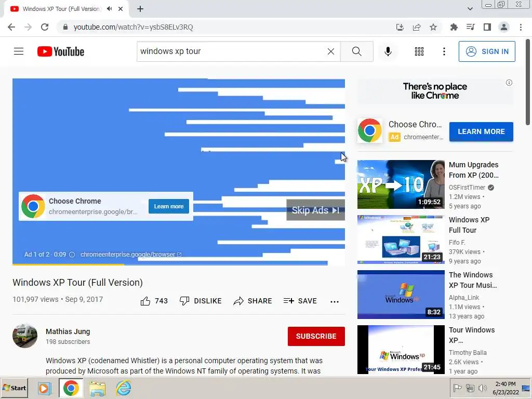Clear the search box with X icon
The width and height of the screenshot is (532, 399).
coord(331,51)
